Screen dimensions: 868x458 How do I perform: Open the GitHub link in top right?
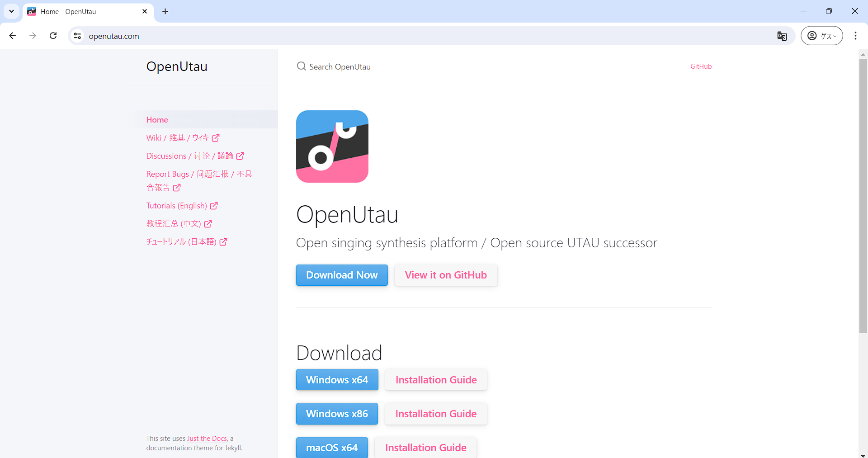pos(701,66)
